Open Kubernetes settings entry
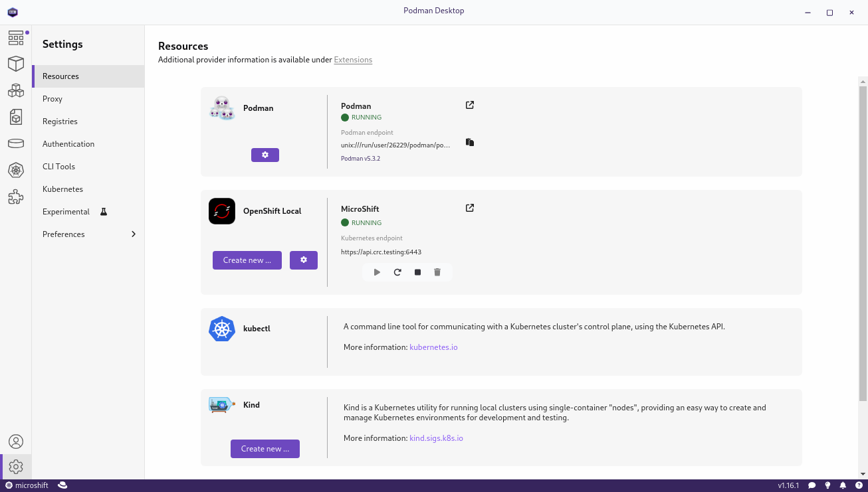This screenshot has width=868, height=492. pyautogui.click(x=88, y=189)
